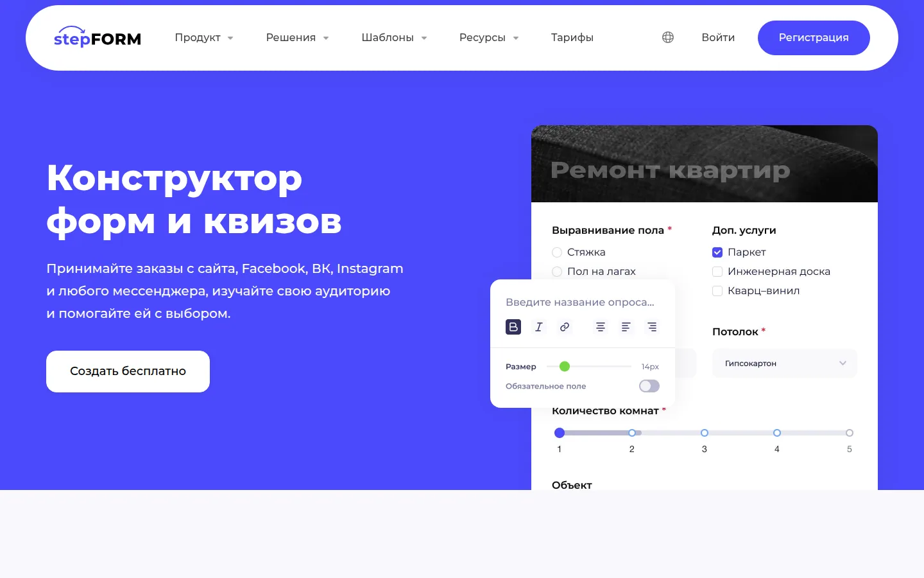Click the stepFORM logo
This screenshot has height=578, width=924.
pyautogui.click(x=98, y=37)
